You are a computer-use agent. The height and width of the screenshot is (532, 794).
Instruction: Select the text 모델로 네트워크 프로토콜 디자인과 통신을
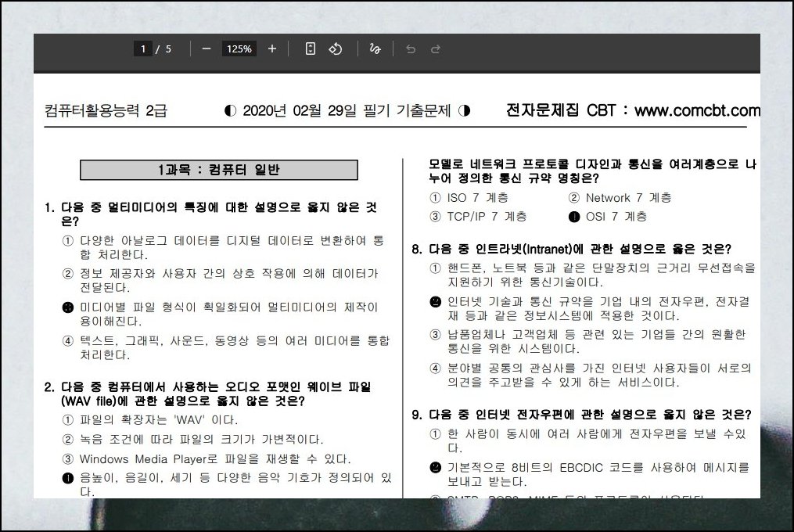(x=546, y=164)
